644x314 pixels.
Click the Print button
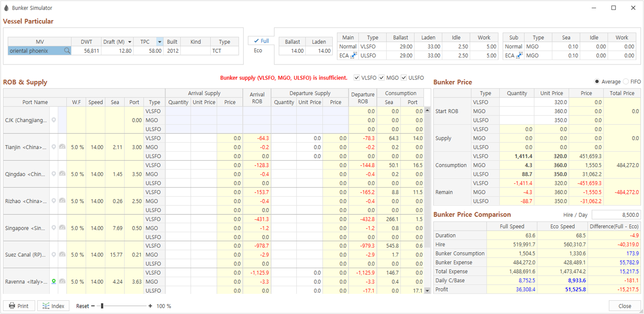pos(19,306)
